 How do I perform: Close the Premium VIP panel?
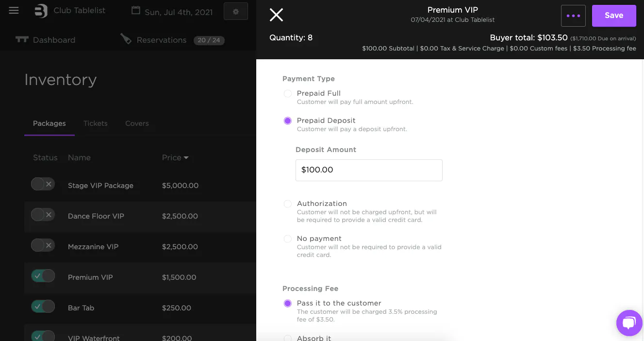click(276, 15)
